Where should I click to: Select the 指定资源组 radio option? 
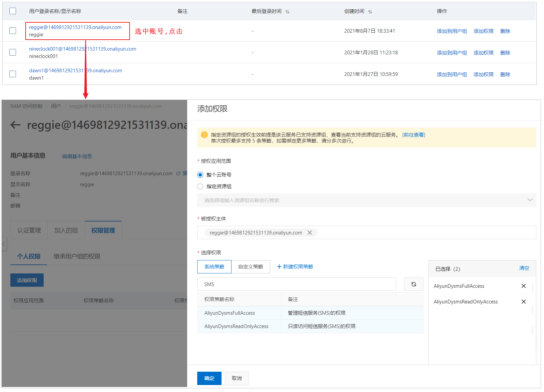pyautogui.click(x=200, y=187)
